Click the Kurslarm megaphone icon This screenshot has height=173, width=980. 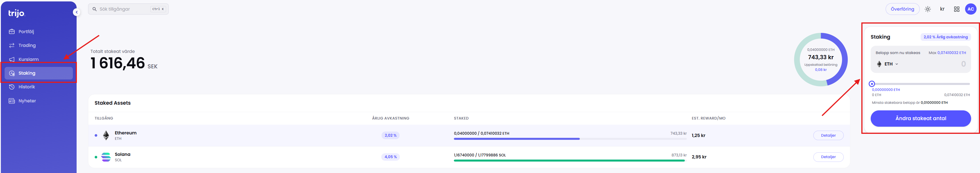click(12, 59)
